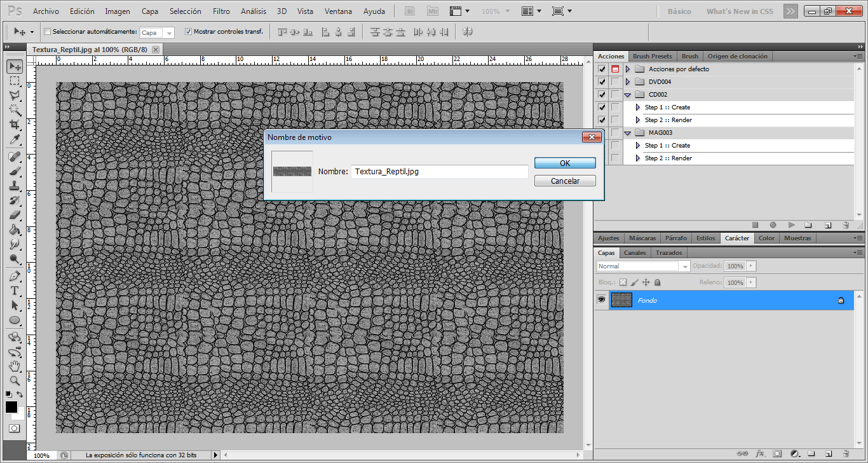The height and width of the screenshot is (463, 868).
Task: Select the Ellipse shape tool
Action: pos(15,320)
